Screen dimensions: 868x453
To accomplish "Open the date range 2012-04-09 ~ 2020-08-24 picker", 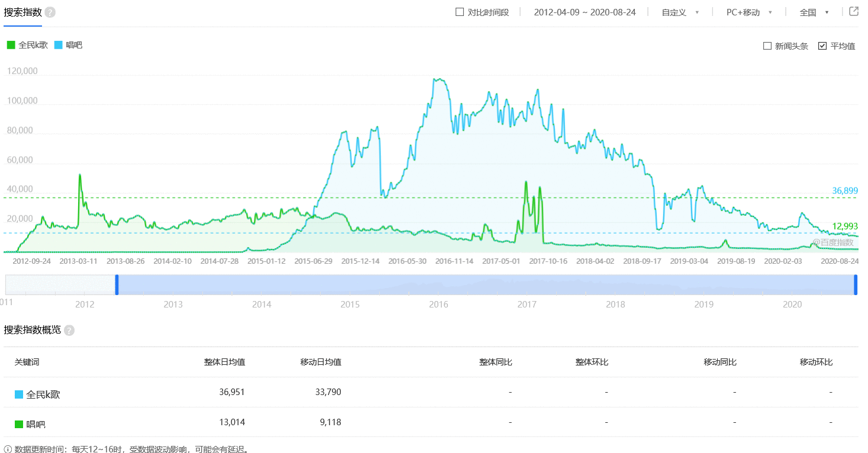I will coord(585,12).
